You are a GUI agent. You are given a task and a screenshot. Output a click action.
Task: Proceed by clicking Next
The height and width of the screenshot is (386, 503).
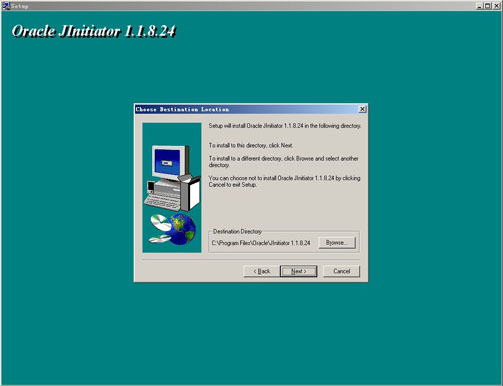(299, 271)
